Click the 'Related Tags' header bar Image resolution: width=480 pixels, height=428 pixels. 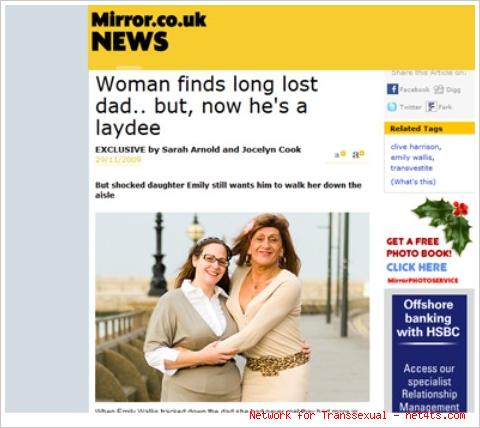pos(429,128)
